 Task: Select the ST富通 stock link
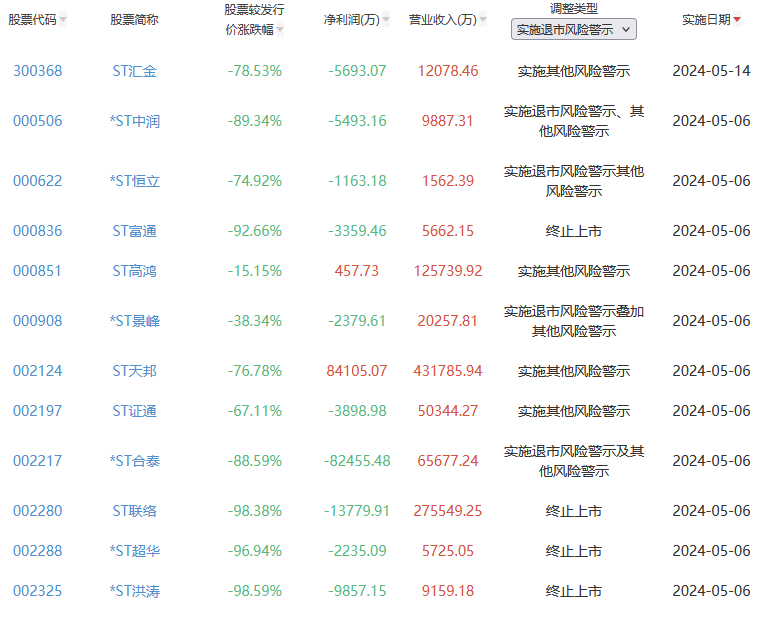pyautogui.click(x=135, y=231)
